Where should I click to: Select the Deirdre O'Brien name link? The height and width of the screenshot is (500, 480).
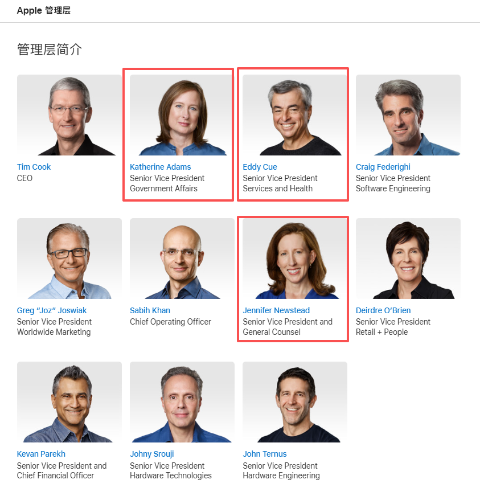[x=383, y=310]
